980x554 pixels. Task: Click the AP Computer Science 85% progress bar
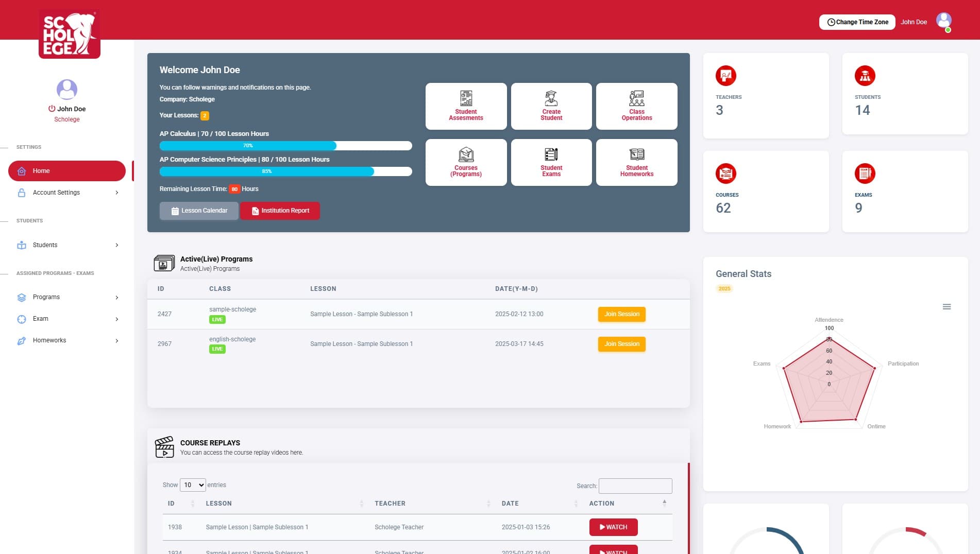(285, 171)
